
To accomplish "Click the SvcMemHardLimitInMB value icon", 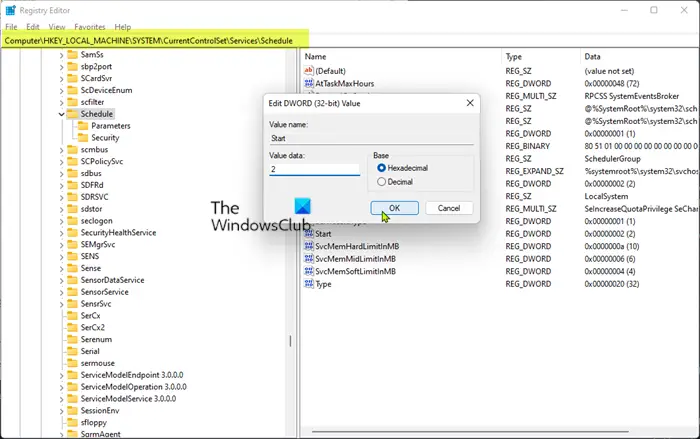I will [308, 246].
